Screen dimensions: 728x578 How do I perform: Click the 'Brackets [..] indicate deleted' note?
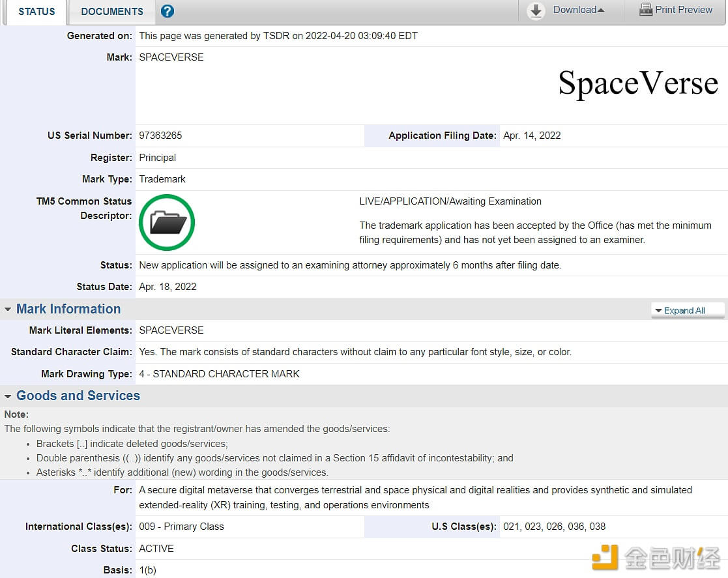pos(132,444)
